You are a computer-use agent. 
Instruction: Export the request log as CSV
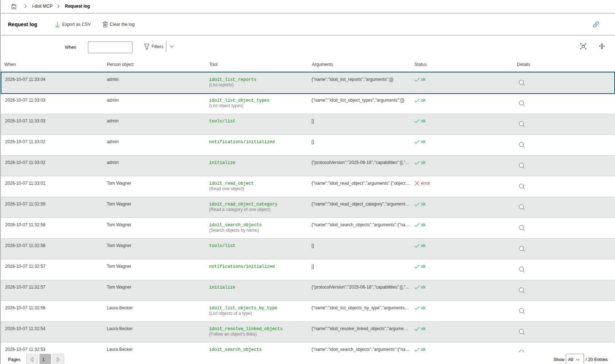click(73, 24)
